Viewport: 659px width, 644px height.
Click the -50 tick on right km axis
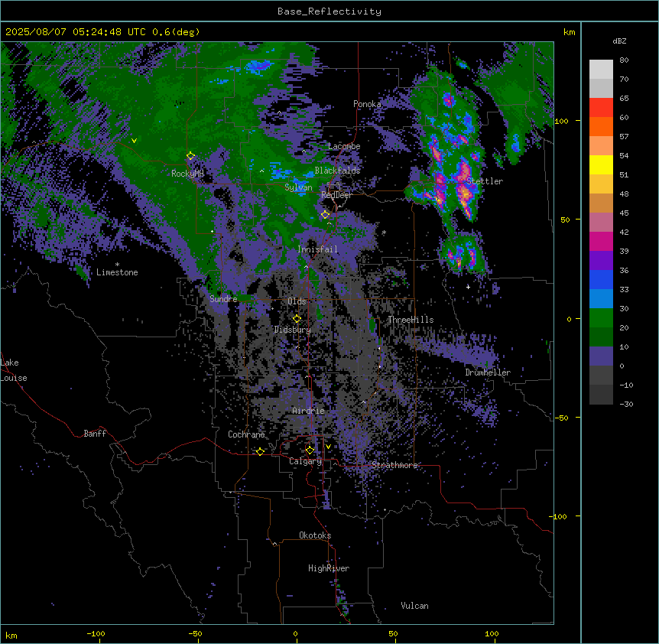[x=561, y=418]
